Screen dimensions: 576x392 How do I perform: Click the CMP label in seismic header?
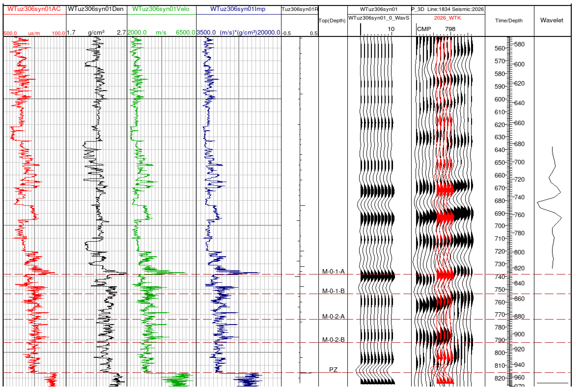click(x=424, y=29)
